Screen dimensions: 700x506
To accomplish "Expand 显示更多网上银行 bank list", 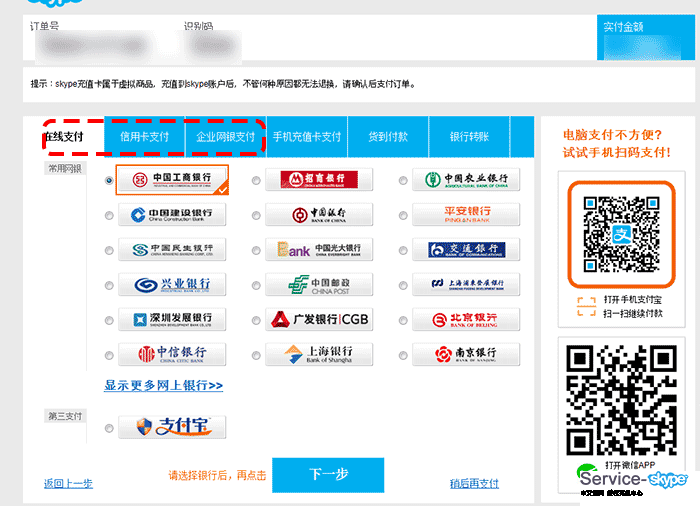I will (x=163, y=385).
